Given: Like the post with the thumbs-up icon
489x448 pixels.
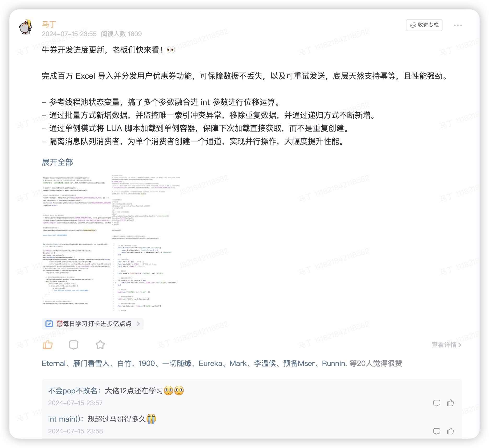Looking at the screenshot, I should (48, 345).
